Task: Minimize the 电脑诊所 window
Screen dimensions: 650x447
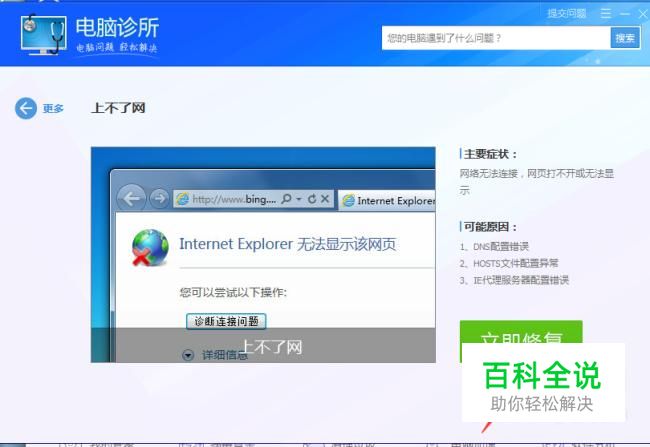Action: coord(625,14)
